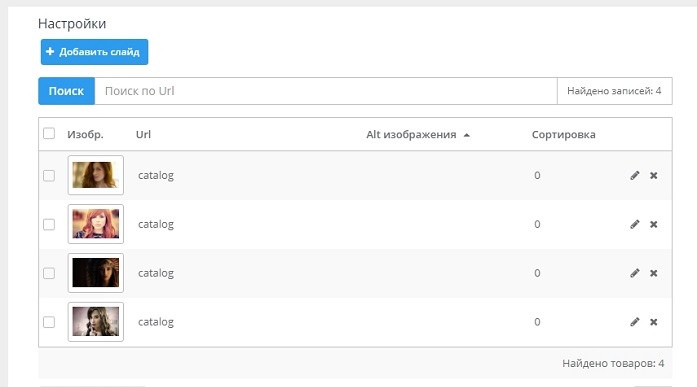Edit the fourth catalog slide with pencil icon
The height and width of the screenshot is (387, 697).
635,322
